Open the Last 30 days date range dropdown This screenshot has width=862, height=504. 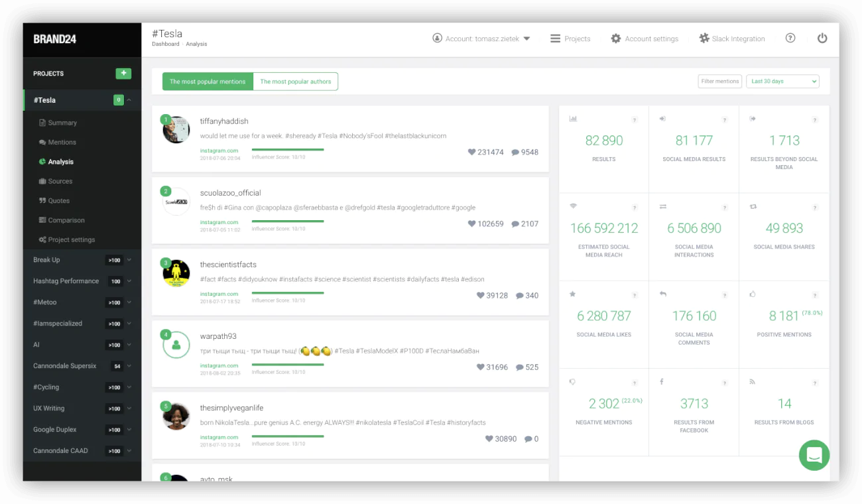click(783, 81)
